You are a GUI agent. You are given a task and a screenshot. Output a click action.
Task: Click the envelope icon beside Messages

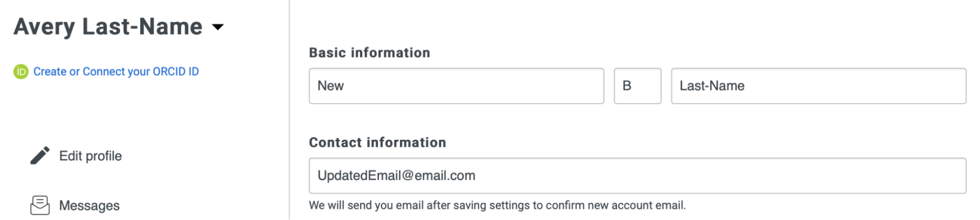click(40, 205)
